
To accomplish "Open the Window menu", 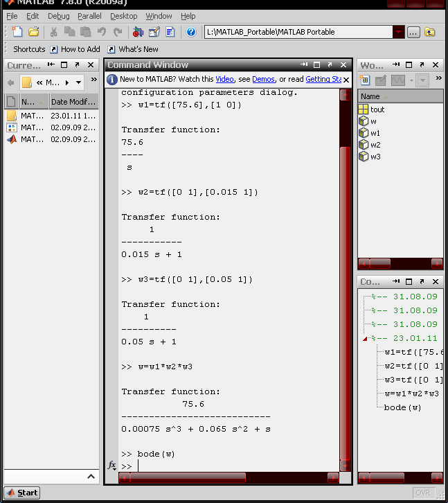I will (x=159, y=16).
